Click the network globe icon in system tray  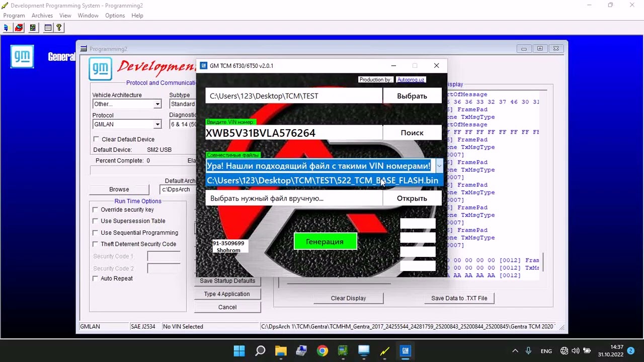pyautogui.click(x=565, y=351)
